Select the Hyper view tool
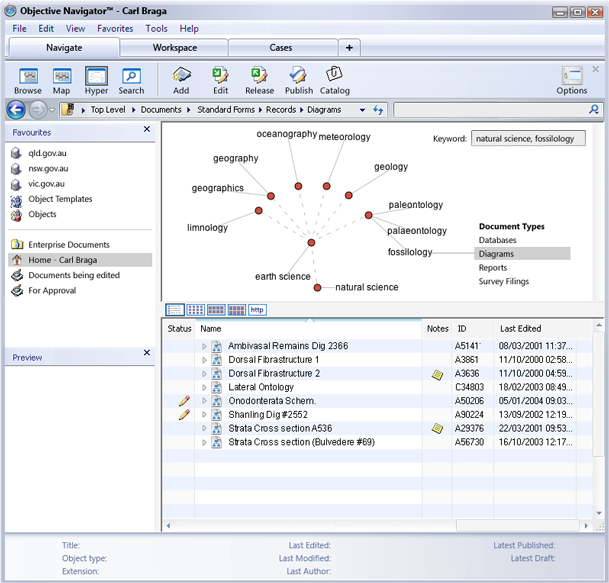Viewport: 609px width, 583px height. click(96, 80)
